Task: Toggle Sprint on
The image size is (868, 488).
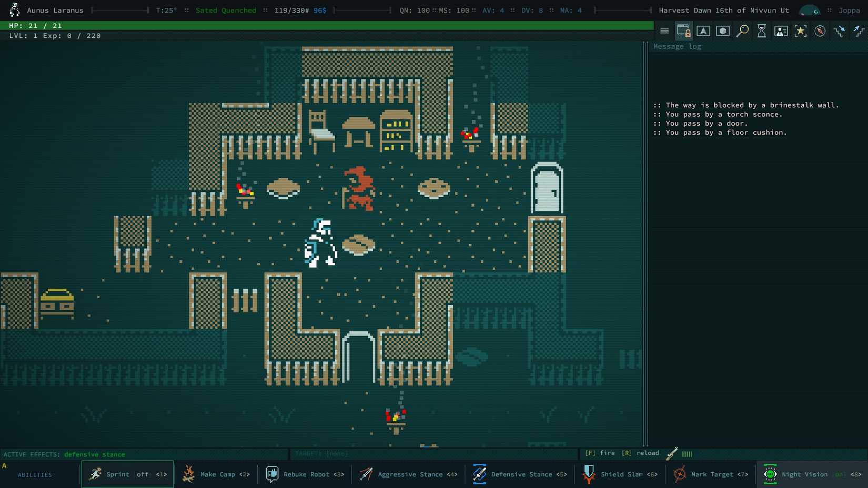Action: 127,474
